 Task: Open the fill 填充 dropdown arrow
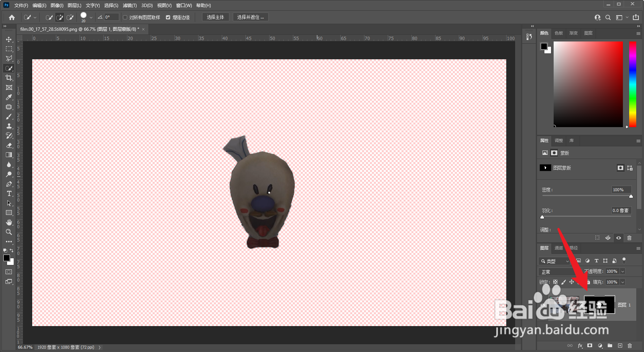[623, 282]
